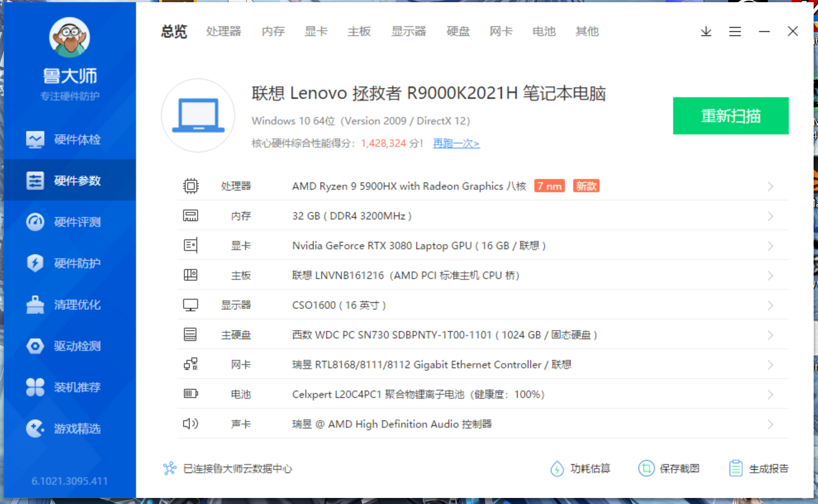The width and height of the screenshot is (818, 504).
Task: Click version number 6.1021.3095.411
Action: click(x=70, y=481)
